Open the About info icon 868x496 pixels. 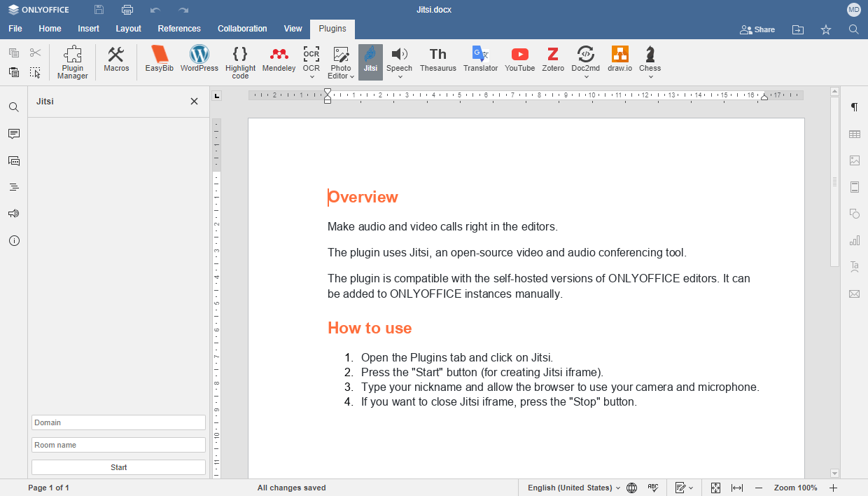pyautogui.click(x=14, y=240)
